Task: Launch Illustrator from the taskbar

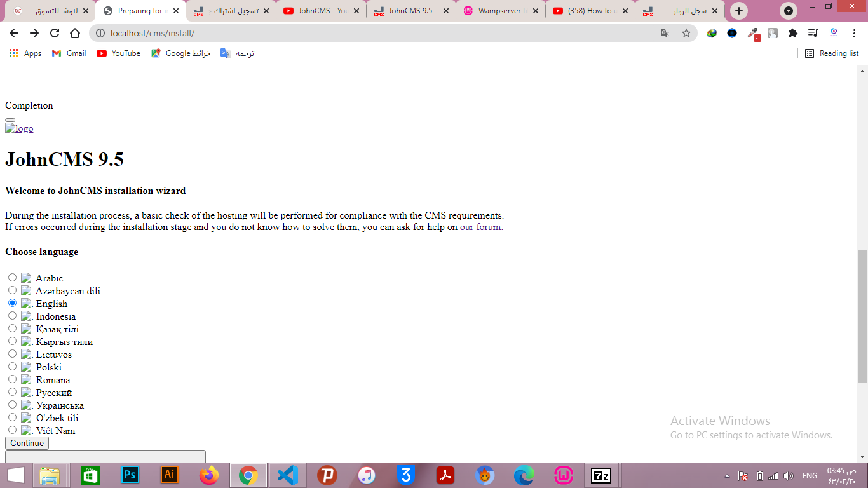Action: [x=170, y=475]
